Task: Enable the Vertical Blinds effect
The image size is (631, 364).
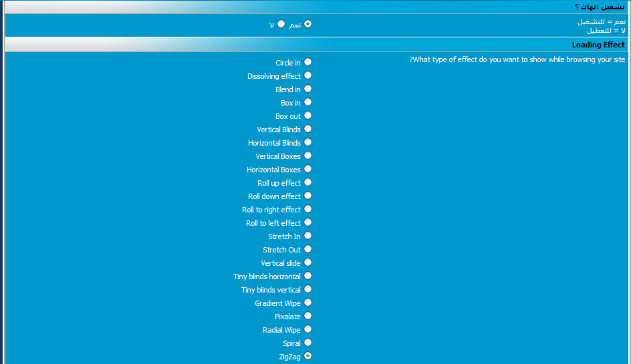Action: (x=307, y=129)
